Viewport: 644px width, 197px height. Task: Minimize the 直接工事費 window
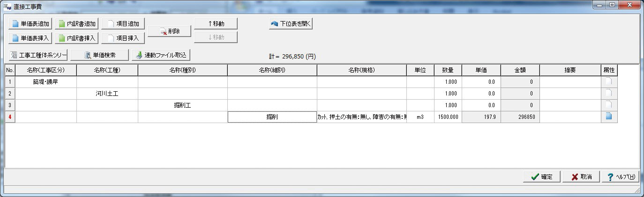coord(600,5)
